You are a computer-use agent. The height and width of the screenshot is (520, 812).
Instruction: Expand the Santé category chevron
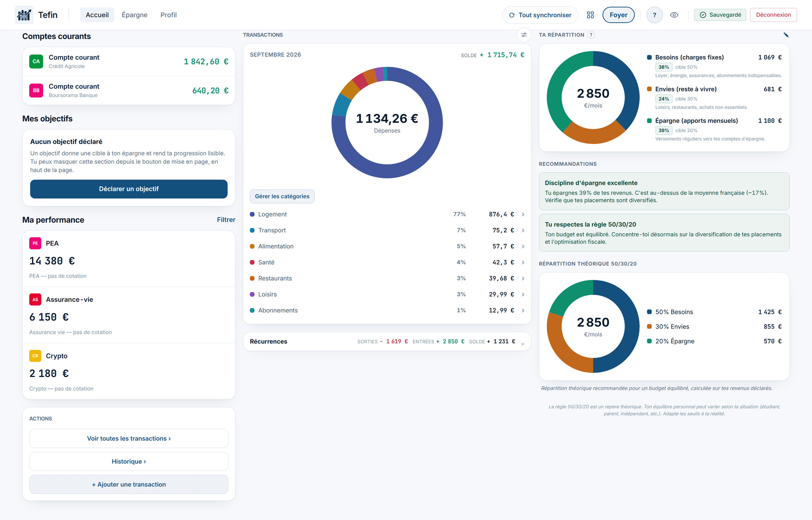(523, 262)
